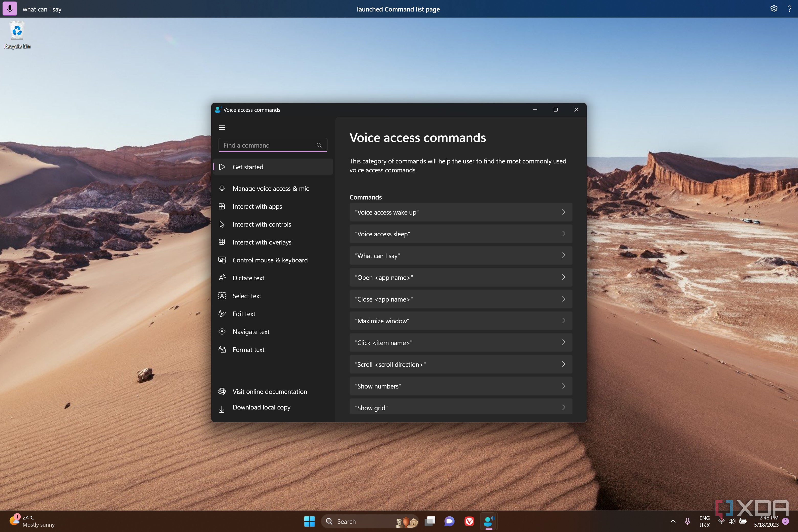The image size is (798, 532).
Task: Open voice access settings with the gear icon
Action: point(774,8)
